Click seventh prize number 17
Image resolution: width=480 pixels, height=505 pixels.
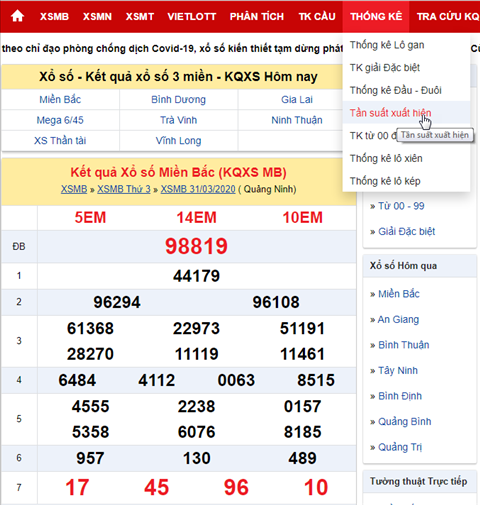[77, 487]
